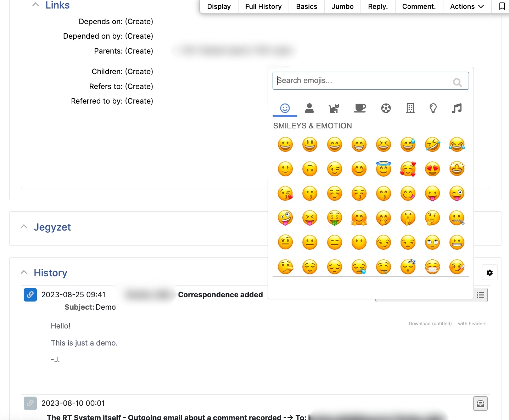Image resolution: width=509 pixels, height=420 pixels.
Task: Select the People category icon
Action: 309,108
